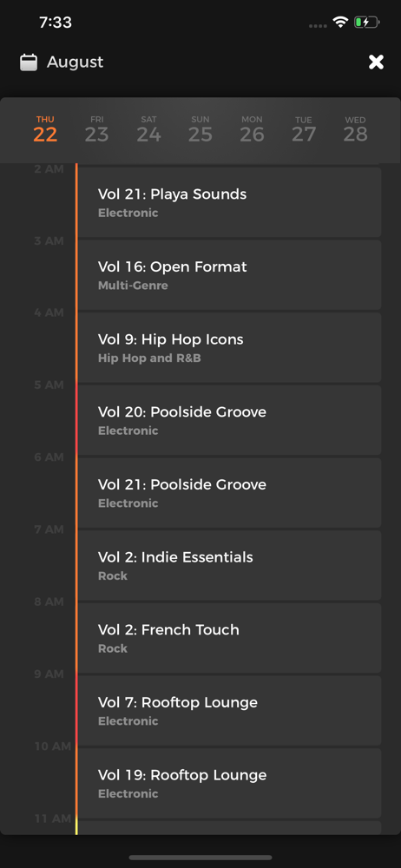Go to Tuesday 27

[x=304, y=129]
